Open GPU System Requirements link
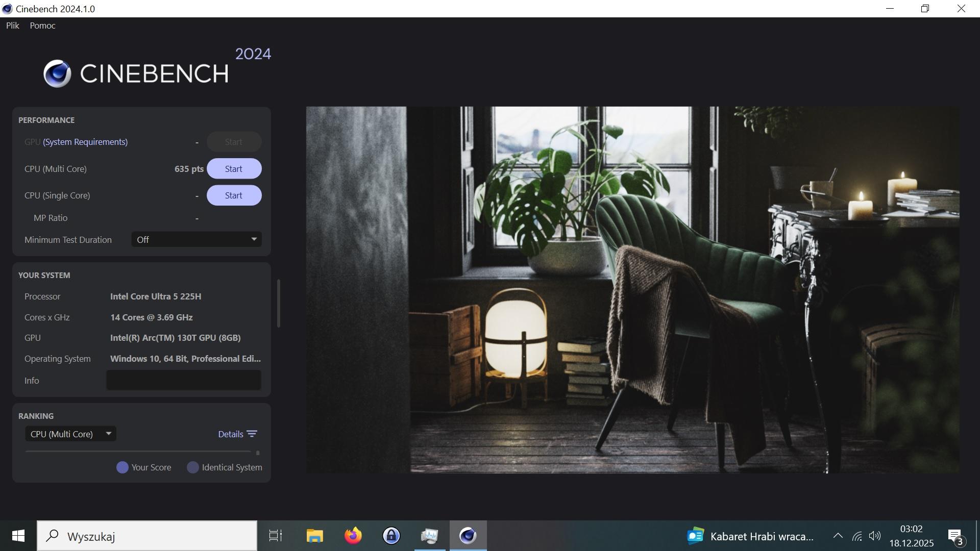Image resolution: width=980 pixels, height=551 pixels. [x=85, y=142]
